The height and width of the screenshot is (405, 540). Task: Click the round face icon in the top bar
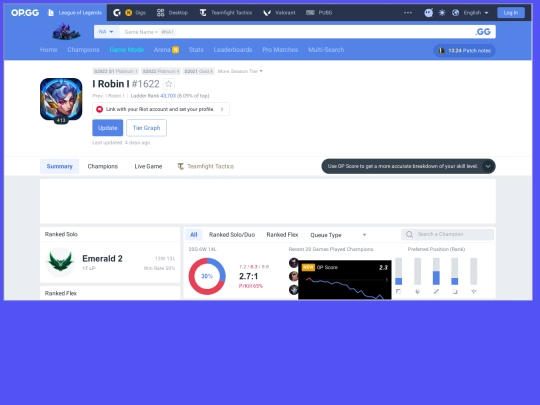tap(428, 13)
